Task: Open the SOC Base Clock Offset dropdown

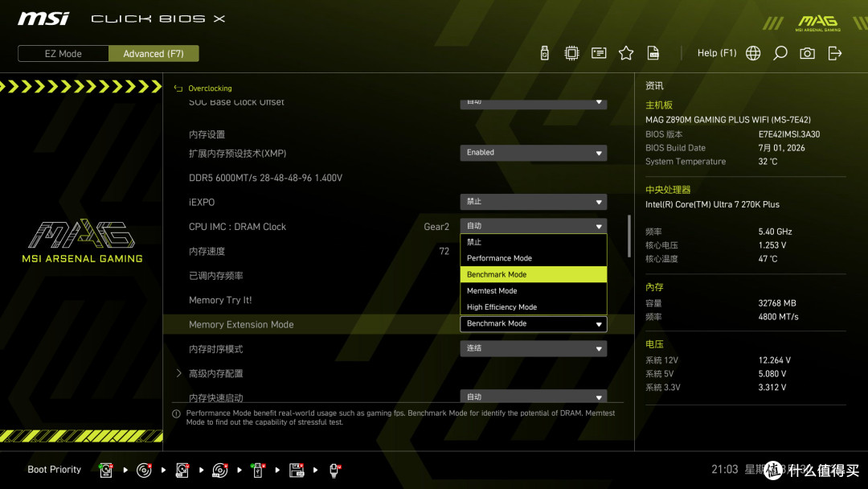Action: pyautogui.click(x=533, y=104)
